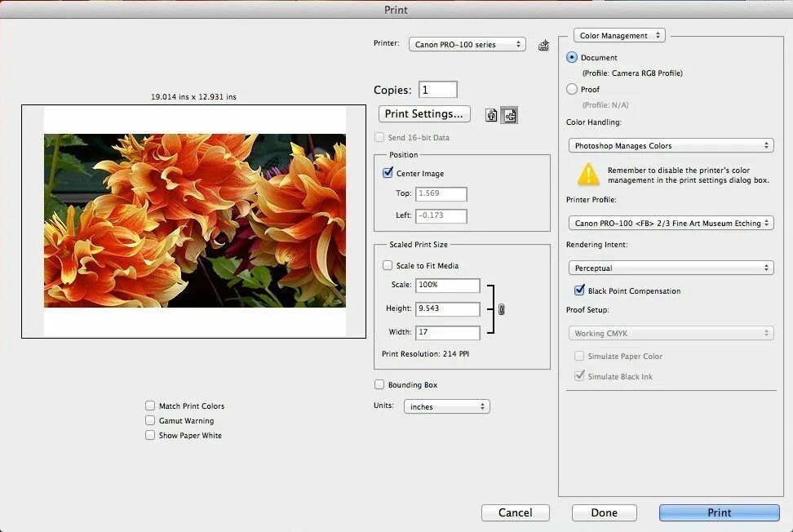
Task: Click the Print Resolution: 214 PPI text
Action: pyautogui.click(x=425, y=354)
